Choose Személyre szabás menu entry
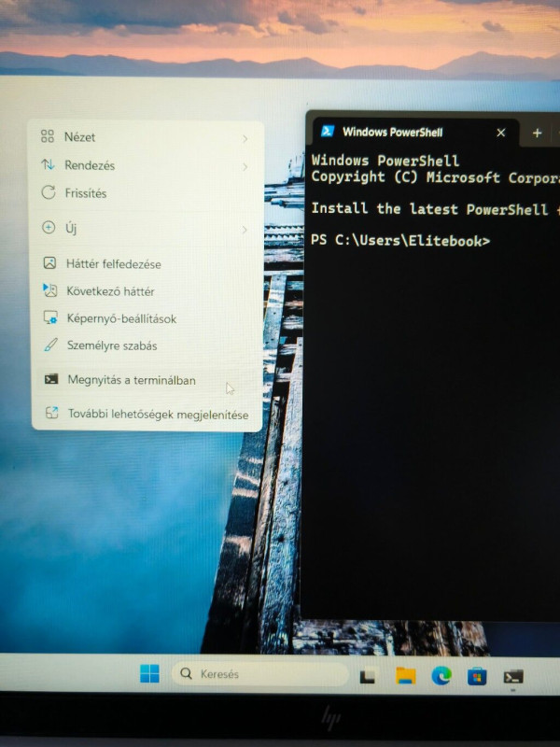The image size is (560, 747). 146,345
